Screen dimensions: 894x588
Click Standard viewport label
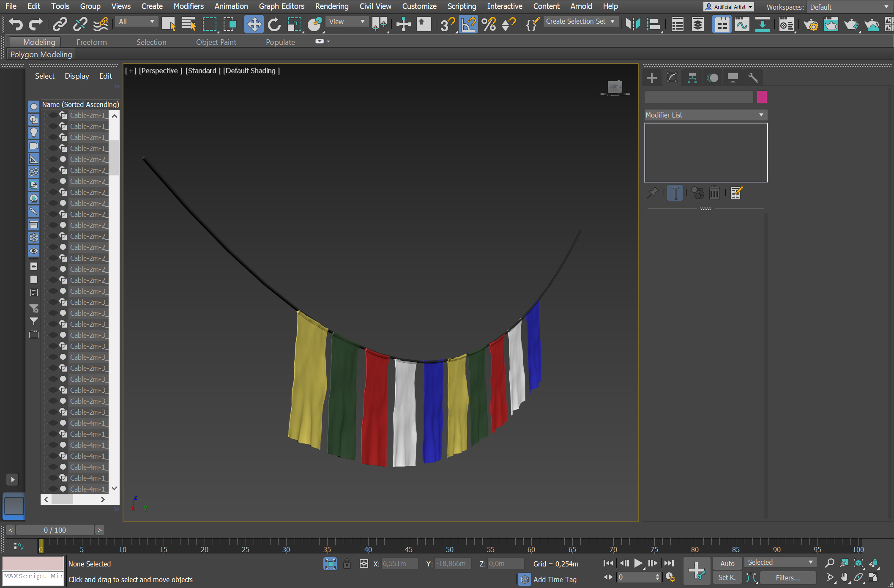(203, 71)
